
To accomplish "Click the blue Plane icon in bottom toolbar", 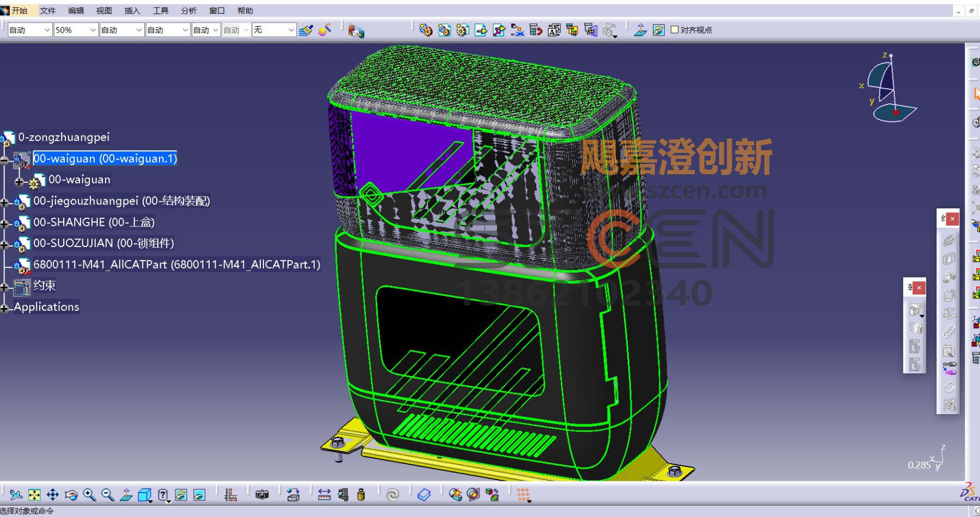I will click(424, 495).
